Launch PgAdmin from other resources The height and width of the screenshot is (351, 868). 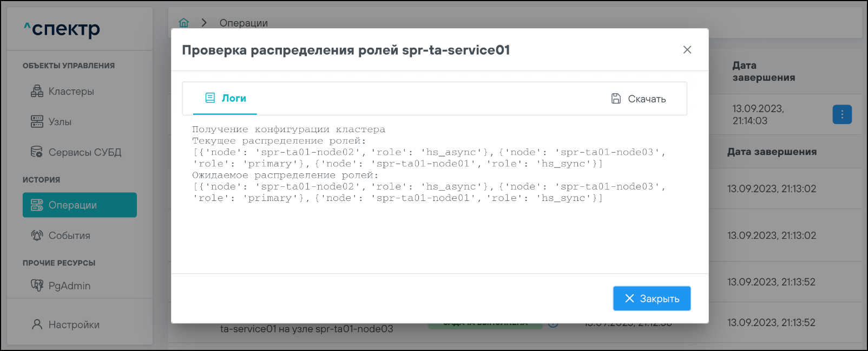[x=69, y=285]
